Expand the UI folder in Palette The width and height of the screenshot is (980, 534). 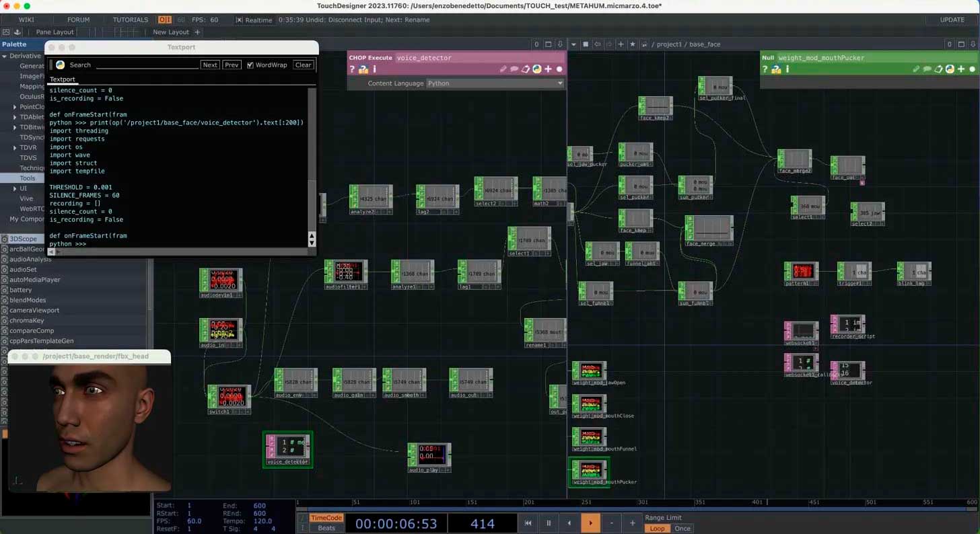[15, 189]
